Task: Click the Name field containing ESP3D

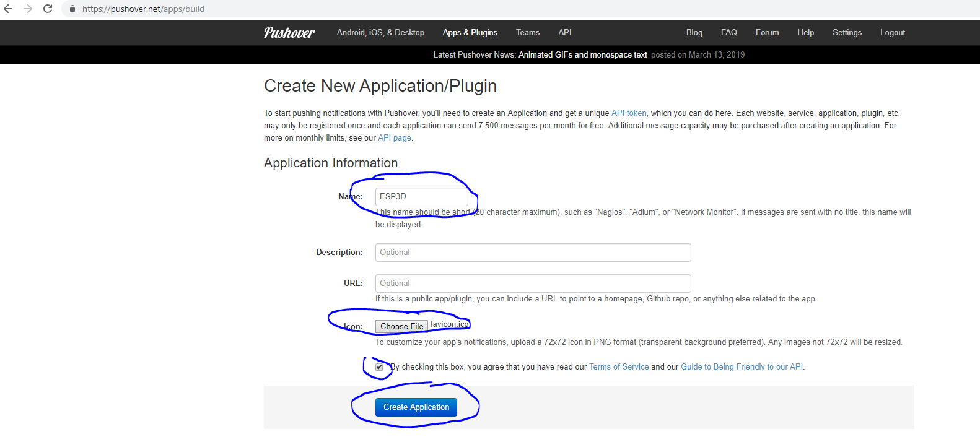Action: pyautogui.click(x=421, y=196)
